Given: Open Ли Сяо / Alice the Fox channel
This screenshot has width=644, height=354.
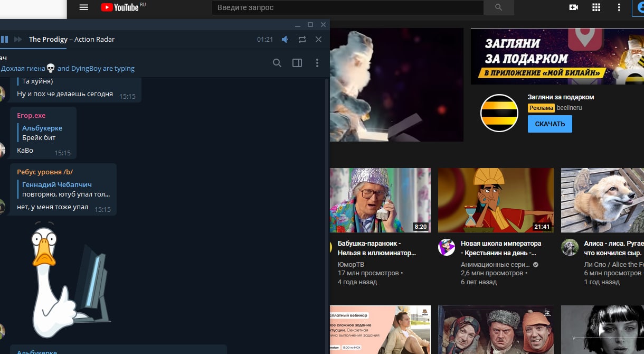Looking at the screenshot, I should [x=614, y=264].
